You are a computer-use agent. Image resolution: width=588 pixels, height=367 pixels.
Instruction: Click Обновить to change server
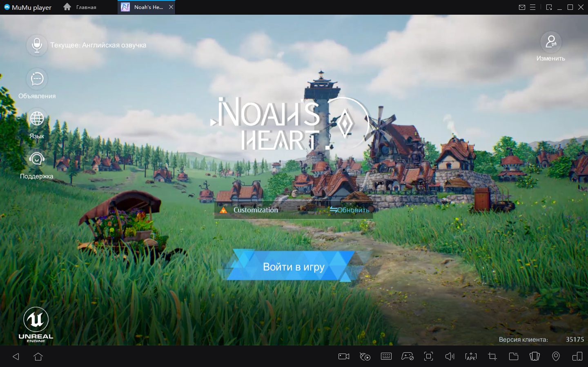(x=350, y=210)
